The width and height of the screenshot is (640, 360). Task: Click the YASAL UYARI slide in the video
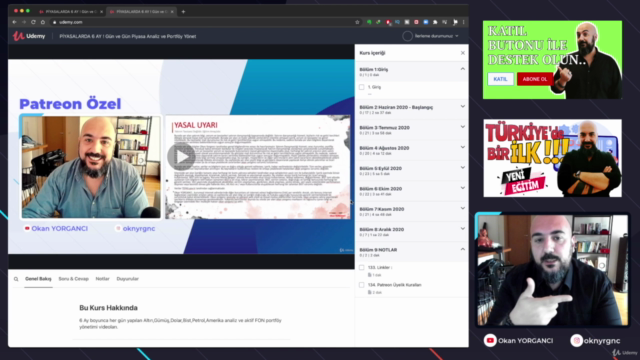[x=258, y=167]
